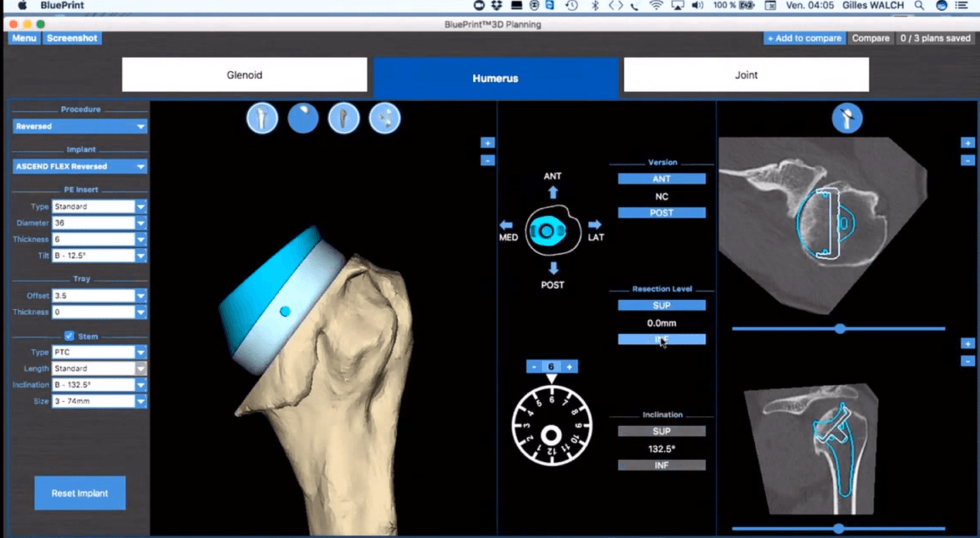
Task: Open the PE Insert Diameter dropdown
Action: pos(99,222)
